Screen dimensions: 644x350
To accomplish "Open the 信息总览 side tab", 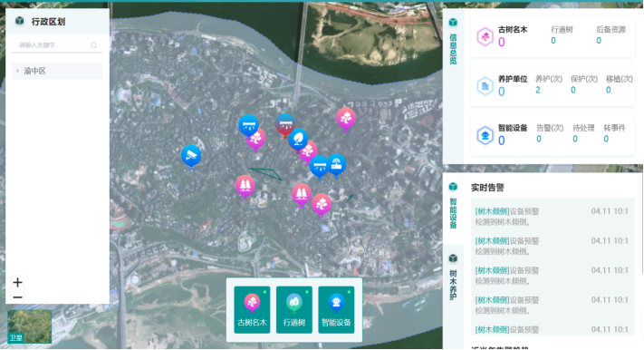I will (x=453, y=42).
